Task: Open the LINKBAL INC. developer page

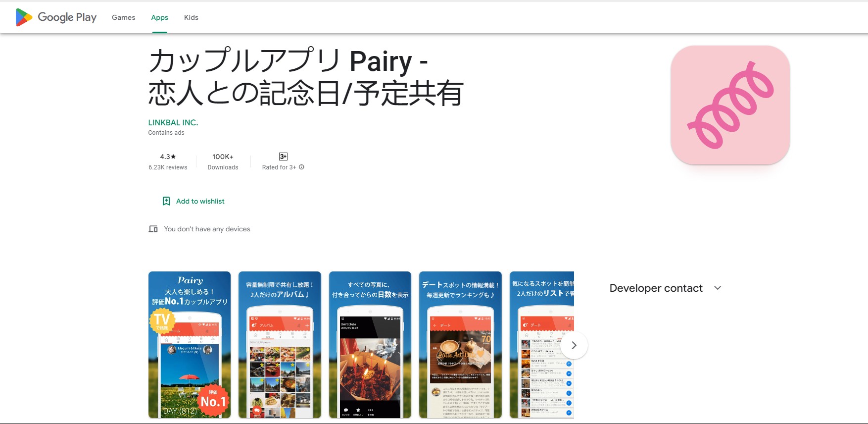Action: [x=173, y=122]
